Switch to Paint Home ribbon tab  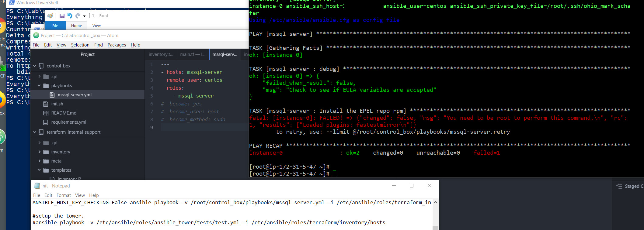[x=76, y=26]
